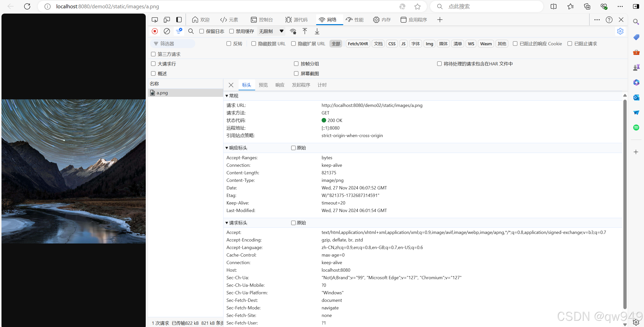This screenshot has height=327, width=644.
Task: Switch to the 预览 tab
Action: pyautogui.click(x=263, y=85)
